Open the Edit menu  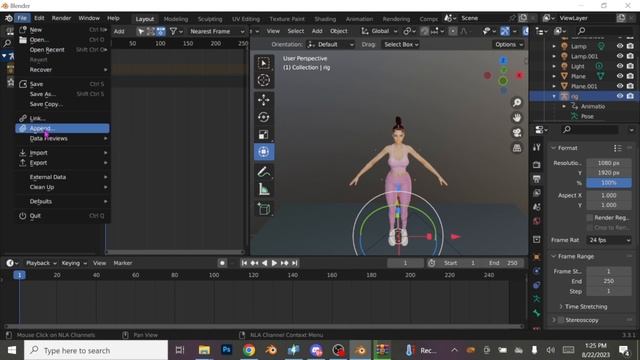point(39,18)
